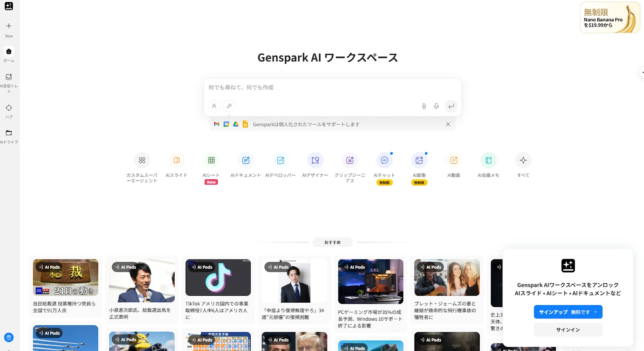
Task: Click the paperclip attach file icon
Action: pyautogui.click(x=424, y=106)
